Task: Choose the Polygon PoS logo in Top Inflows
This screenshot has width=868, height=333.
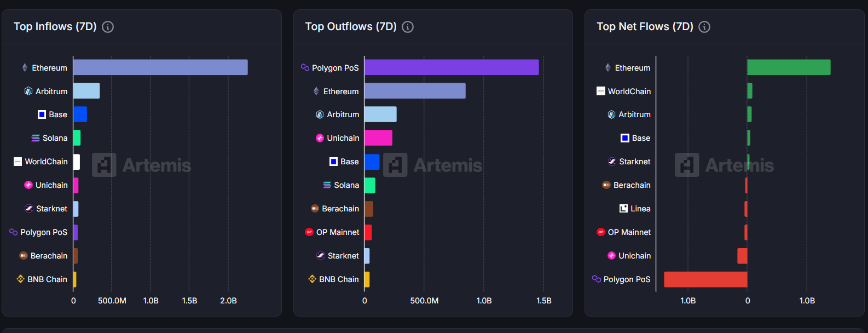Action: [x=13, y=232]
